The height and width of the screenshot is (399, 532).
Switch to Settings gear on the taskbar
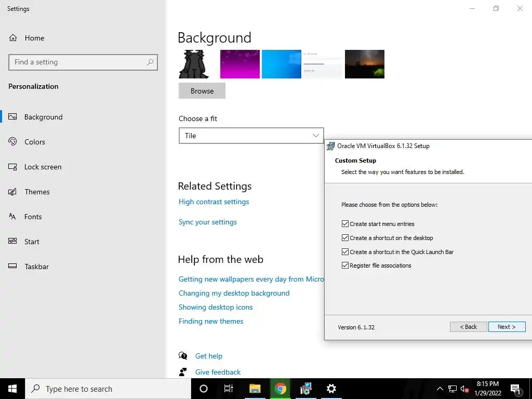coord(331,389)
